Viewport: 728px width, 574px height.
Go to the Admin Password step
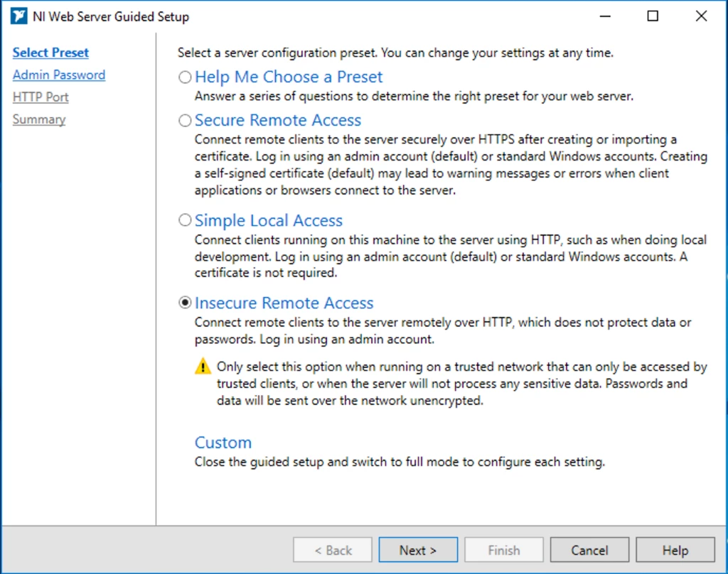(59, 75)
